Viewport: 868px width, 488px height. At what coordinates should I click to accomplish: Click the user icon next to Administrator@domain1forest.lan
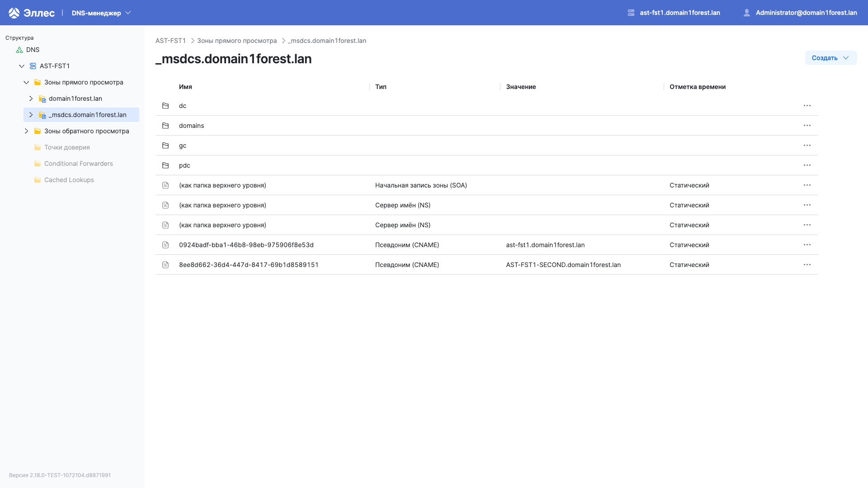click(747, 13)
